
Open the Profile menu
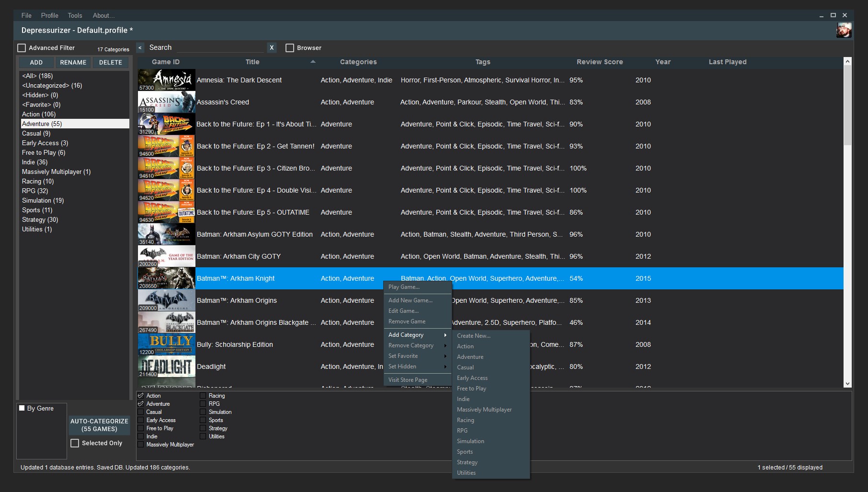coord(49,15)
